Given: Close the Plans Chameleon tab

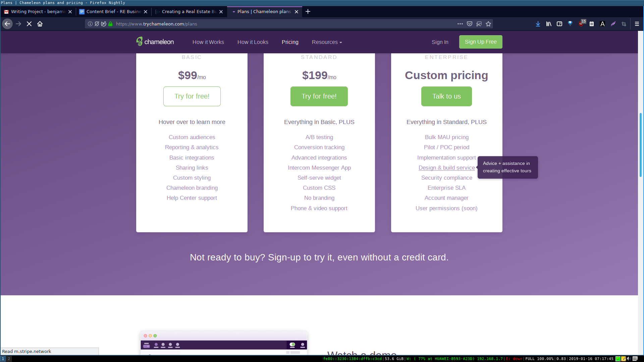Looking at the screenshot, I should (297, 11).
